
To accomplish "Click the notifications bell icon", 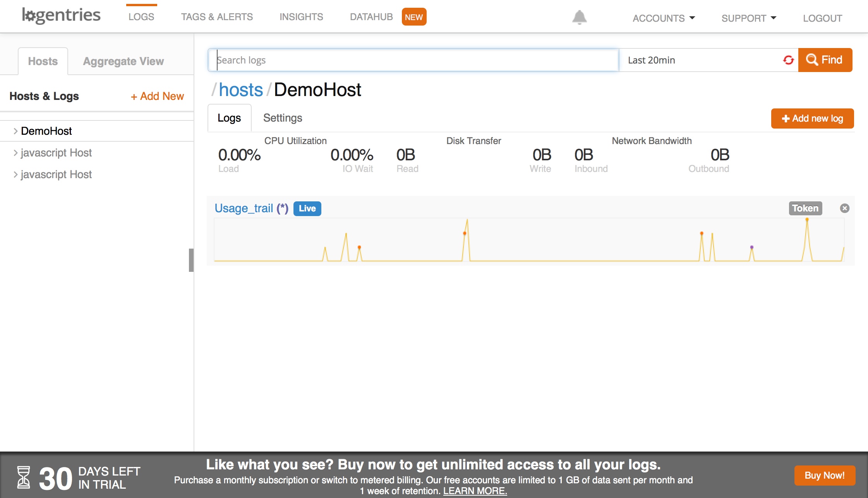I will coord(579,17).
